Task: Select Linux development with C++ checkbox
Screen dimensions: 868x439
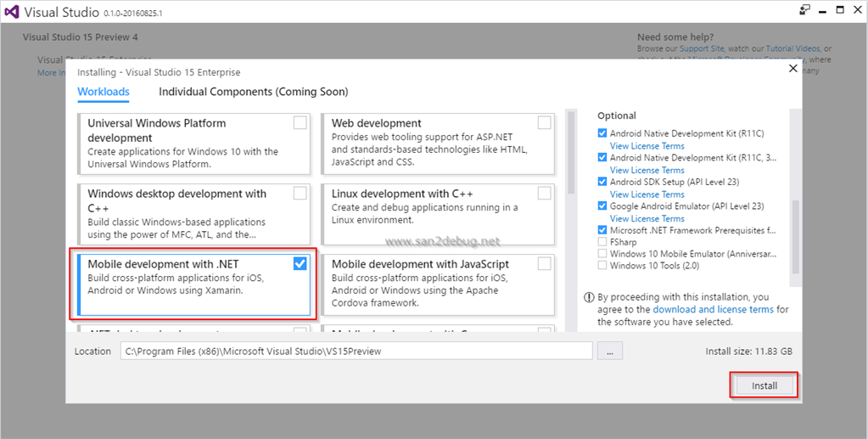Action: pyautogui.click(x=544, y=194)
